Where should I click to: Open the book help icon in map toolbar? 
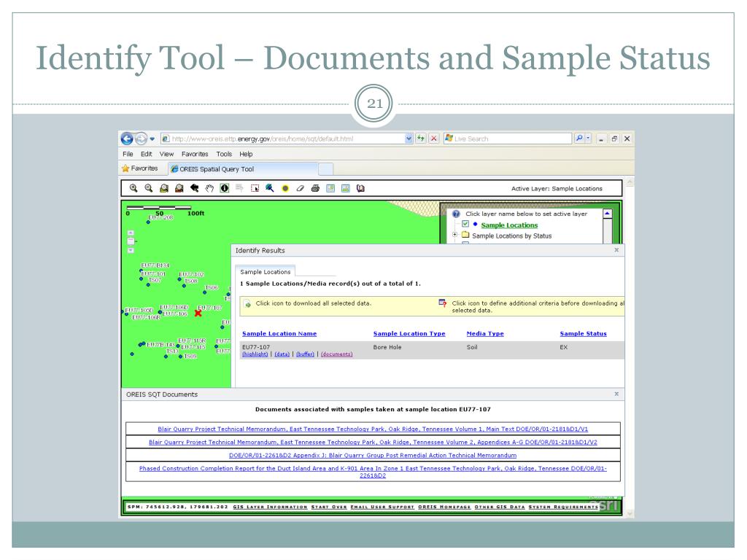pyautogui.click(x=360, y=188)
